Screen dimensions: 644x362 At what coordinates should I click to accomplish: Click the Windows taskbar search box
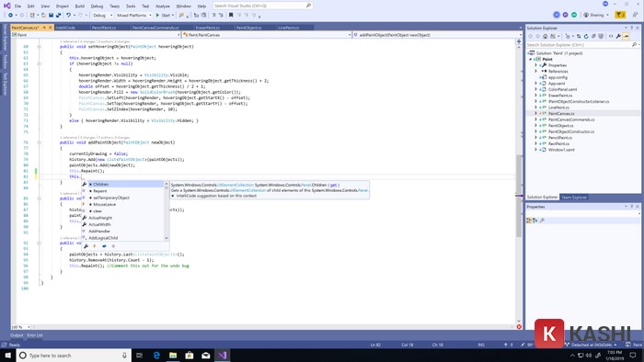[74, 355]
